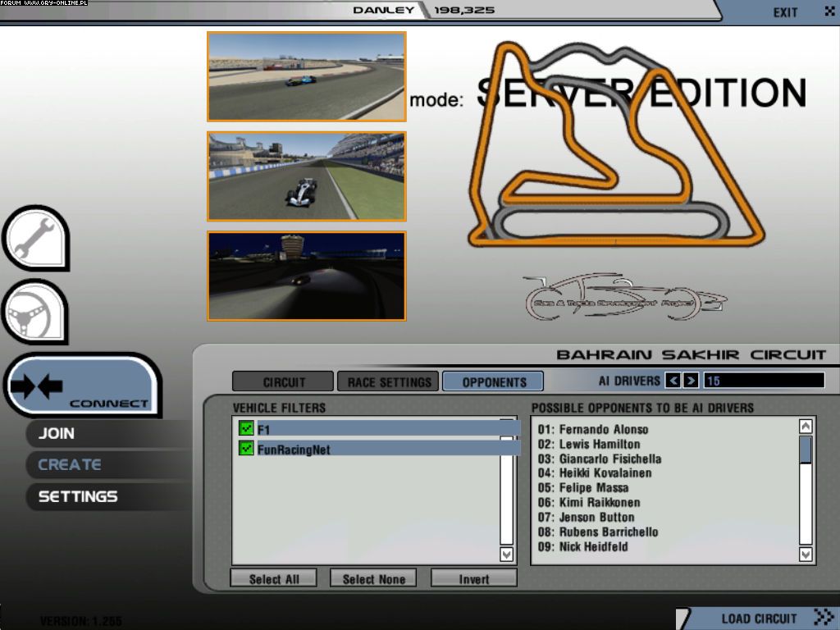
Task: Open the Create menu item
Action: 69,464
